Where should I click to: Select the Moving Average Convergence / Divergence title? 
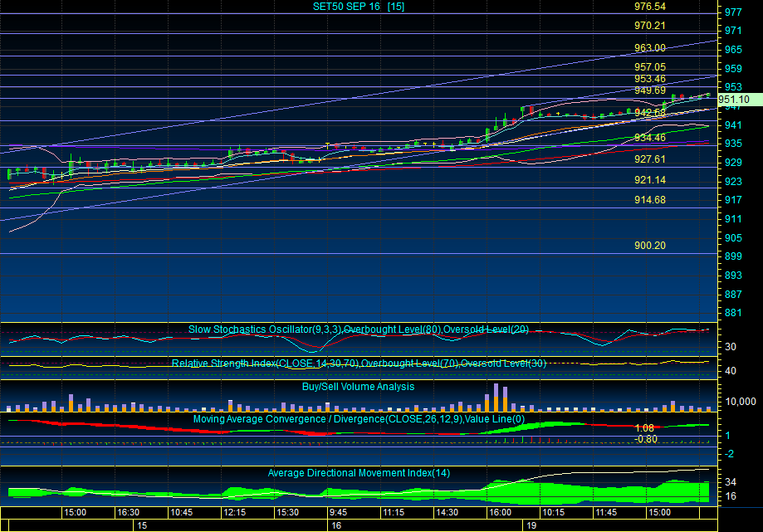(x=359, y=419)
